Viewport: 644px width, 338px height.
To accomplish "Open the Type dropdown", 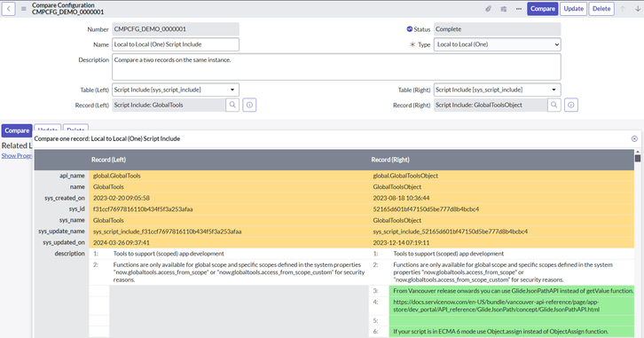I will point(497,44).
